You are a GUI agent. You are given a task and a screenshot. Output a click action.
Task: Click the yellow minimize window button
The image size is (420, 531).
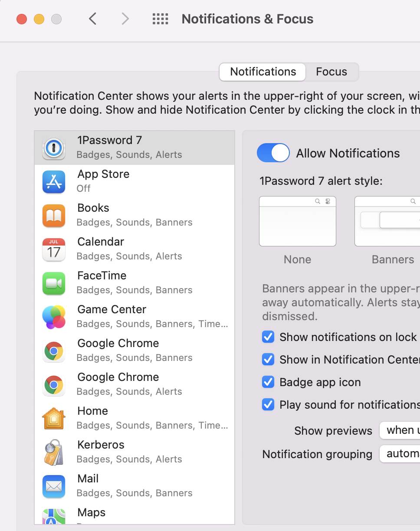[x=39, y=19]
